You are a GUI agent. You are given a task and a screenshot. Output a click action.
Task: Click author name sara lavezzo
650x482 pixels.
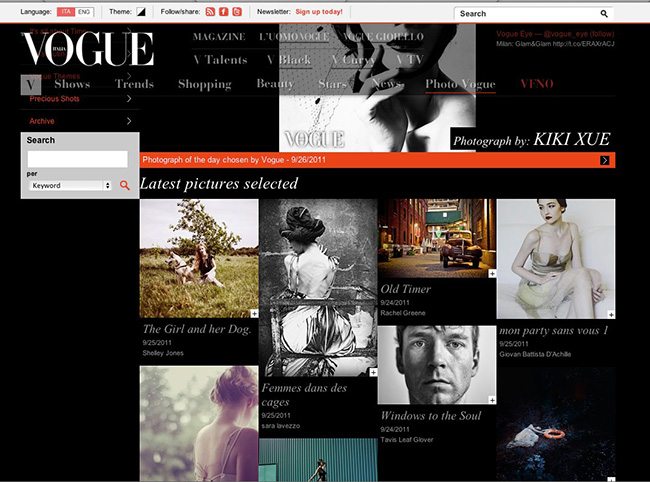click(x=280, y=426)
